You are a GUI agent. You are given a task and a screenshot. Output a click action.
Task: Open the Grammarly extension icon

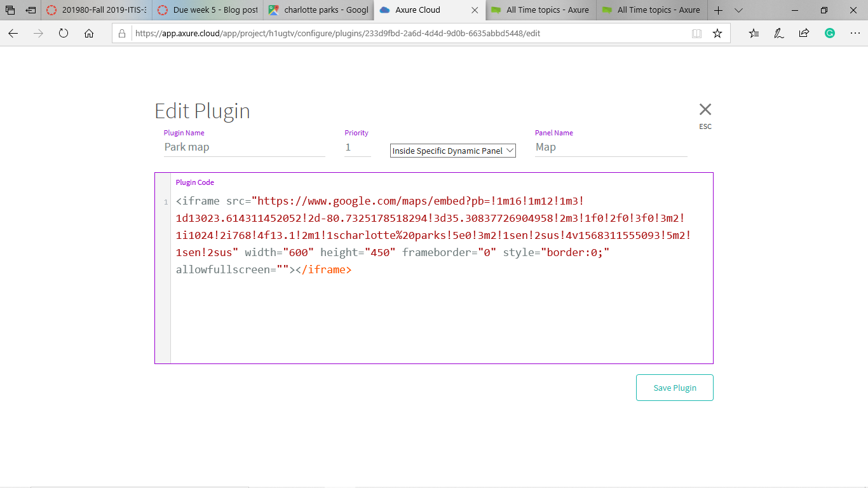click(829, 34)
